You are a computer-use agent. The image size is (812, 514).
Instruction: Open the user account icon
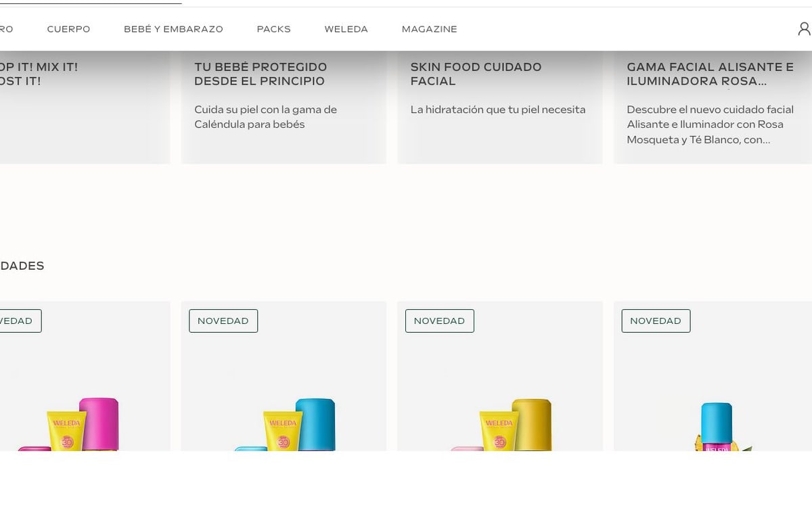(x=804, y=28)
